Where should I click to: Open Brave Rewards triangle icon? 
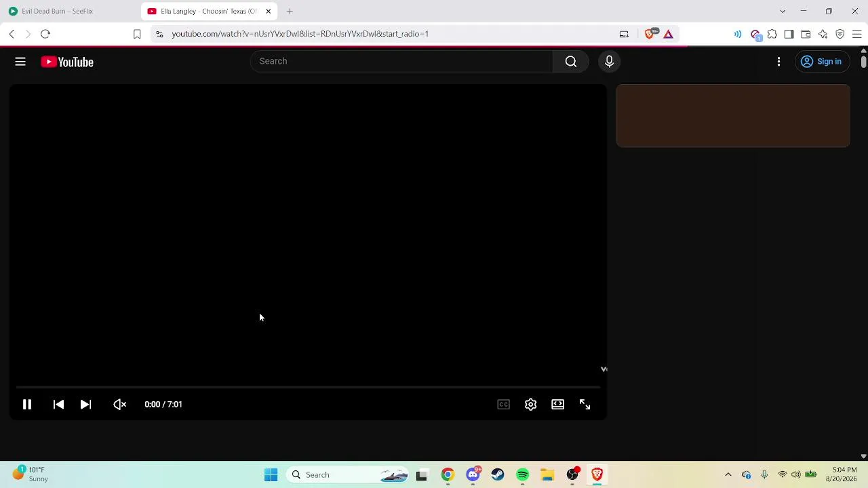(x=668, y=34)
